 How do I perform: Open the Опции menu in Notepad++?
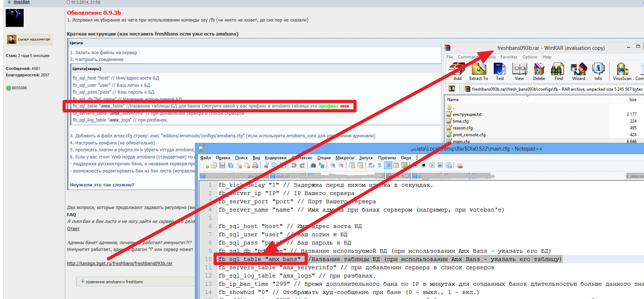pyautogui.click(x=324, y=158)
